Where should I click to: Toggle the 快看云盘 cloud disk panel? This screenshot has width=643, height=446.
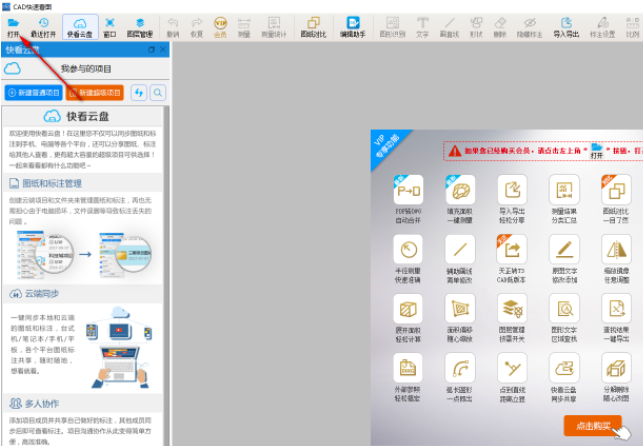79,26
